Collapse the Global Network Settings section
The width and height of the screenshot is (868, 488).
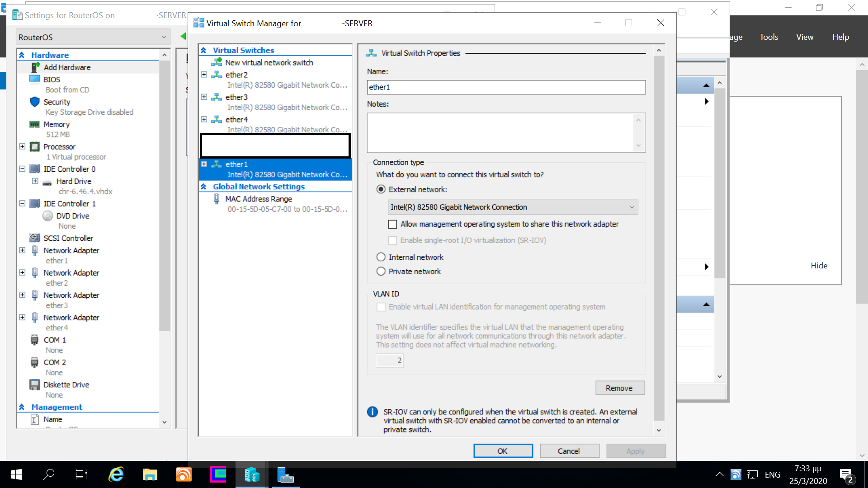[204, 187]
